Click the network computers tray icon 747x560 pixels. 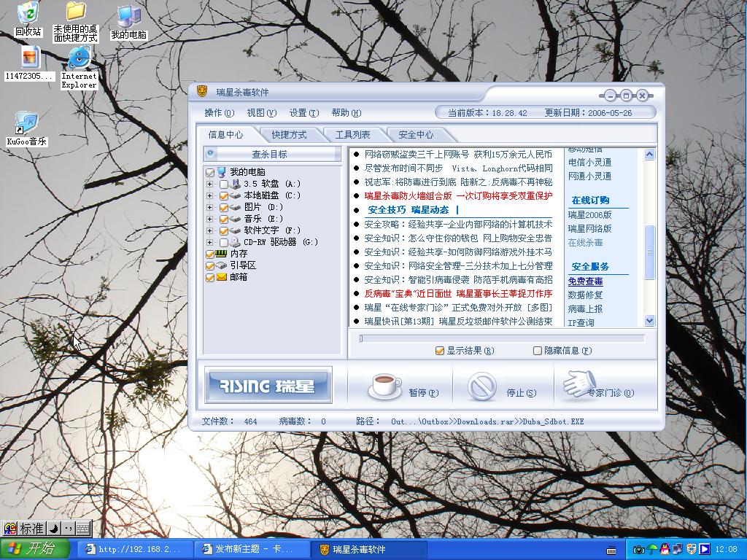click(678, 550)
